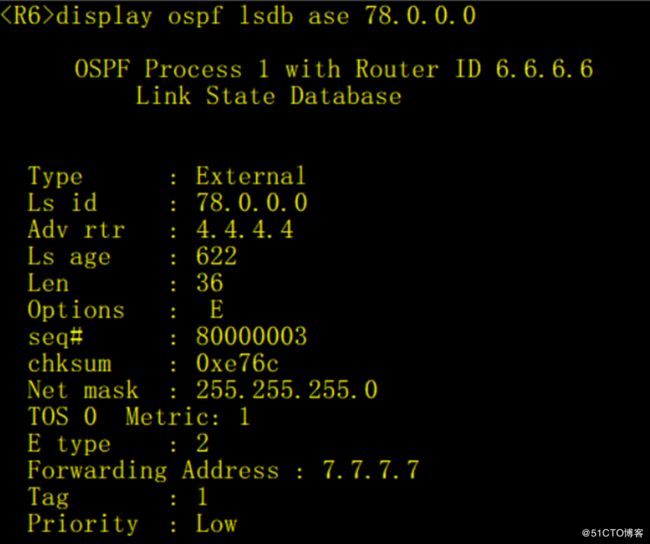This screenshot has height=544, width=650.
Task: Click the 'chksum' field label
Action: pos(69,363)
